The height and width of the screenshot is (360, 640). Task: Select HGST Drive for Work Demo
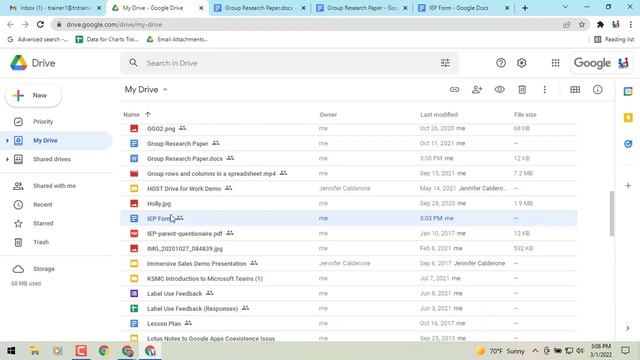pyautogui.click(x=349, y=188)
